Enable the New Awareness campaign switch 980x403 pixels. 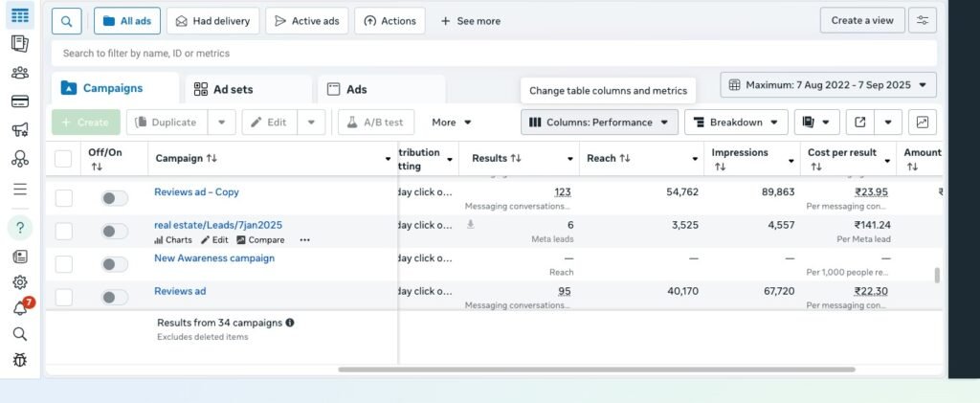pos(115,264)
